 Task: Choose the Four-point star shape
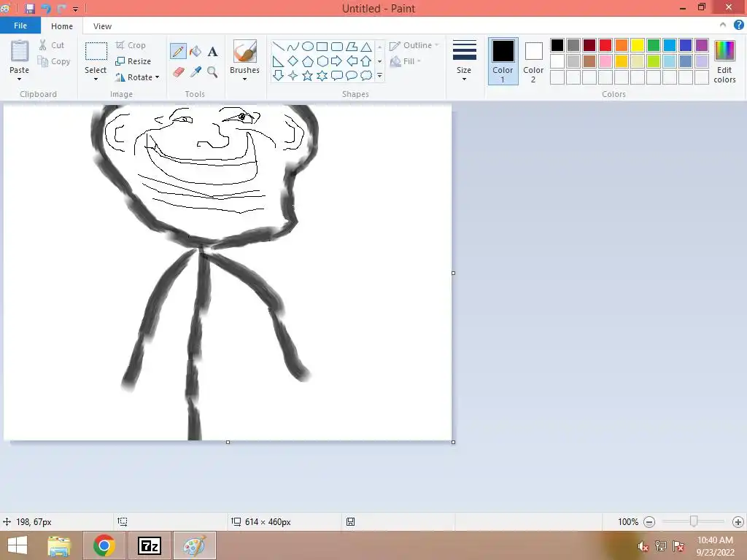coord(293,75)
